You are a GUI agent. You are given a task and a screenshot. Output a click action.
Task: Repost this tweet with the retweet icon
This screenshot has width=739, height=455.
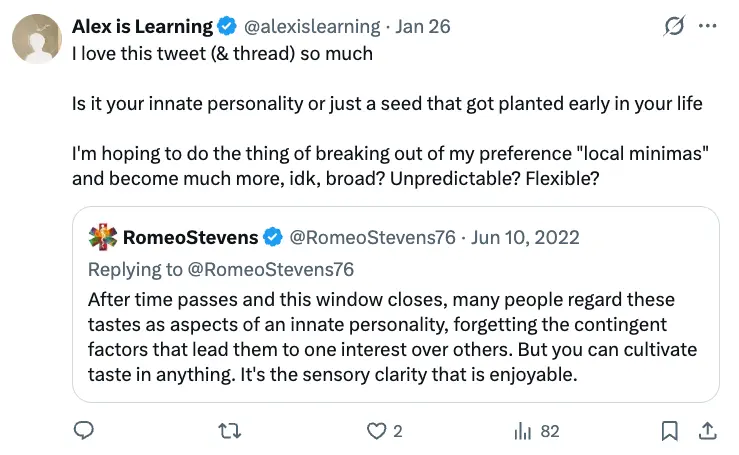[230, 431]
